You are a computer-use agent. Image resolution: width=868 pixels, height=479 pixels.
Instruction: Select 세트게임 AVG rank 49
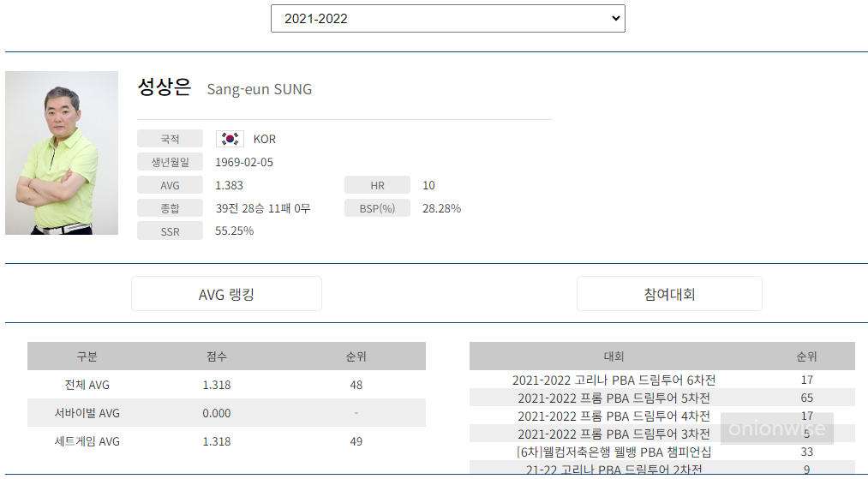pos(356,441)
